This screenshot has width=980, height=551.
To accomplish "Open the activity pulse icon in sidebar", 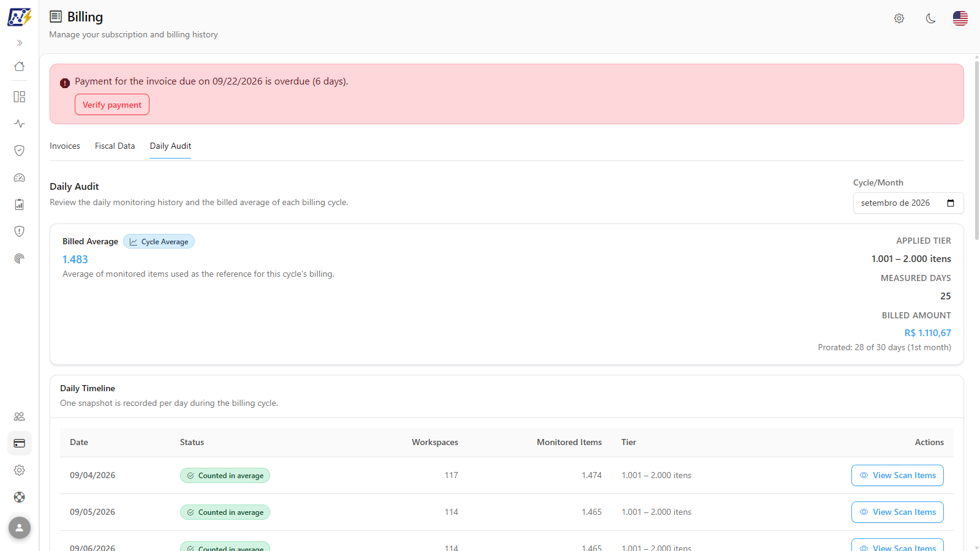I will (20, 124).
